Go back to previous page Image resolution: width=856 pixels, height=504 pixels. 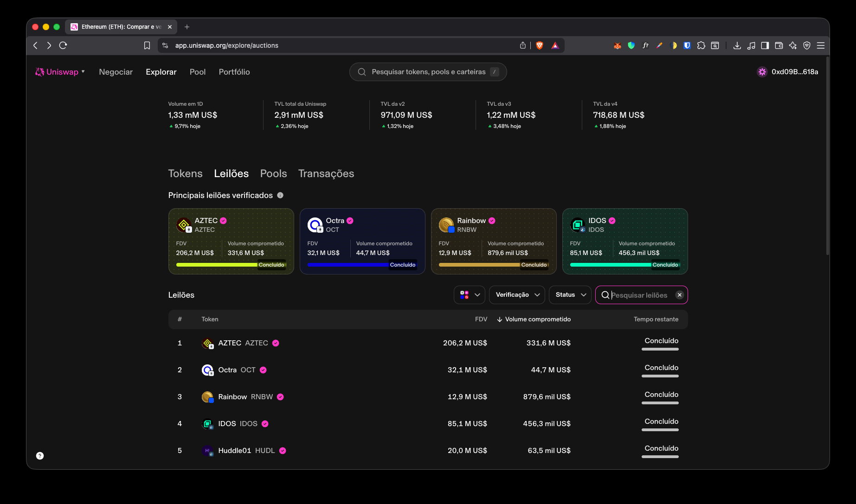tap(36, 45)
